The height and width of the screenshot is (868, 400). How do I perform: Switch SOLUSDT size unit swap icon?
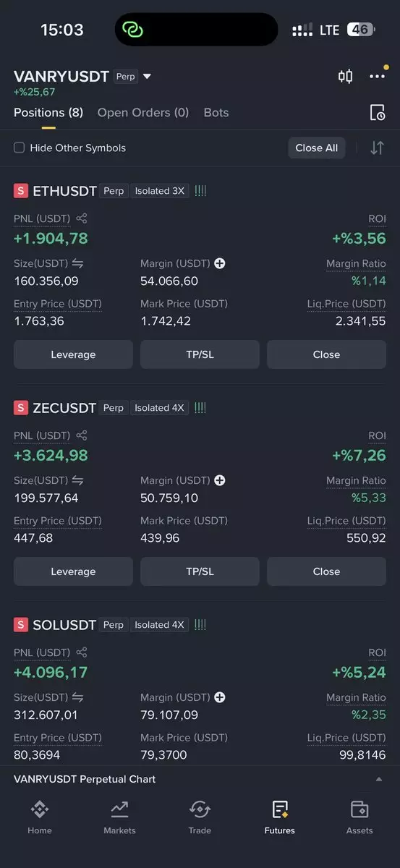click(78, 697)
